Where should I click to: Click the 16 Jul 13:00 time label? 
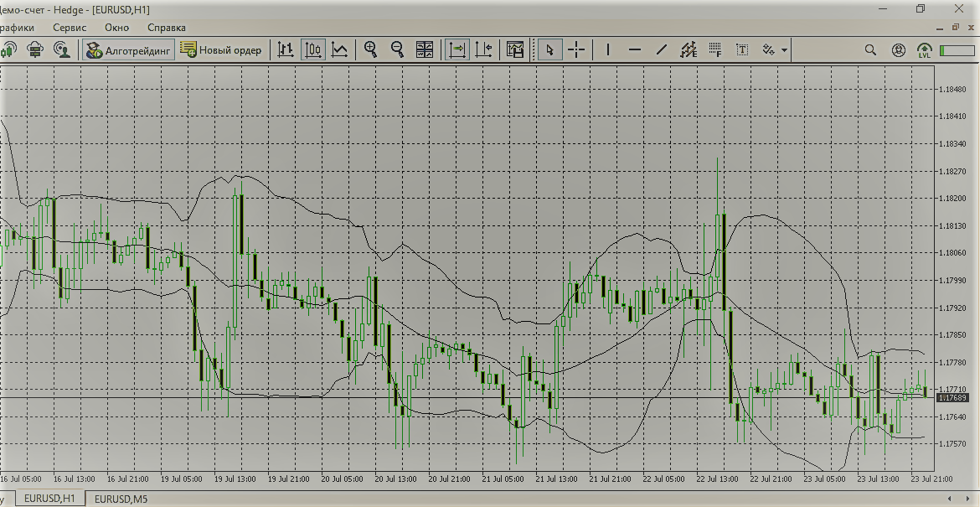pyautogui.click(x=75, y=479)
